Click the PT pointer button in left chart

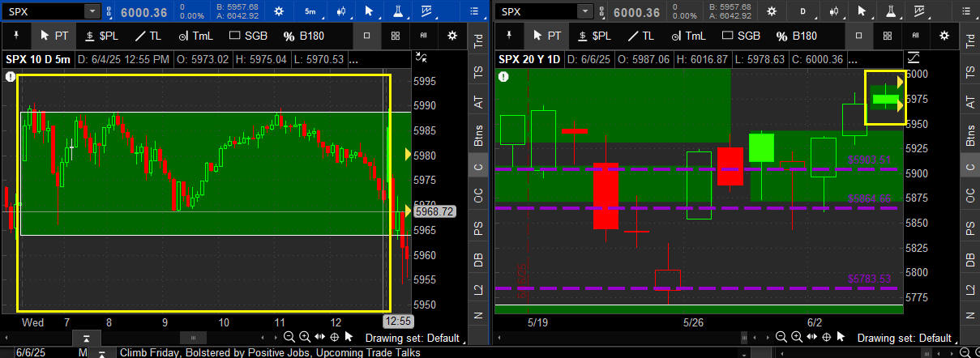pyautogui.click(x=53, y=36)
